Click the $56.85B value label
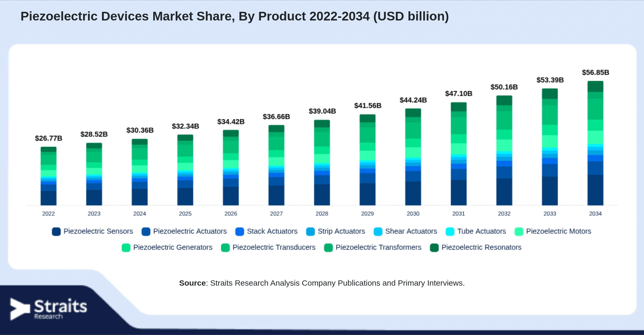The width and height of the screenshot is (644, 335). pos(596,72)
